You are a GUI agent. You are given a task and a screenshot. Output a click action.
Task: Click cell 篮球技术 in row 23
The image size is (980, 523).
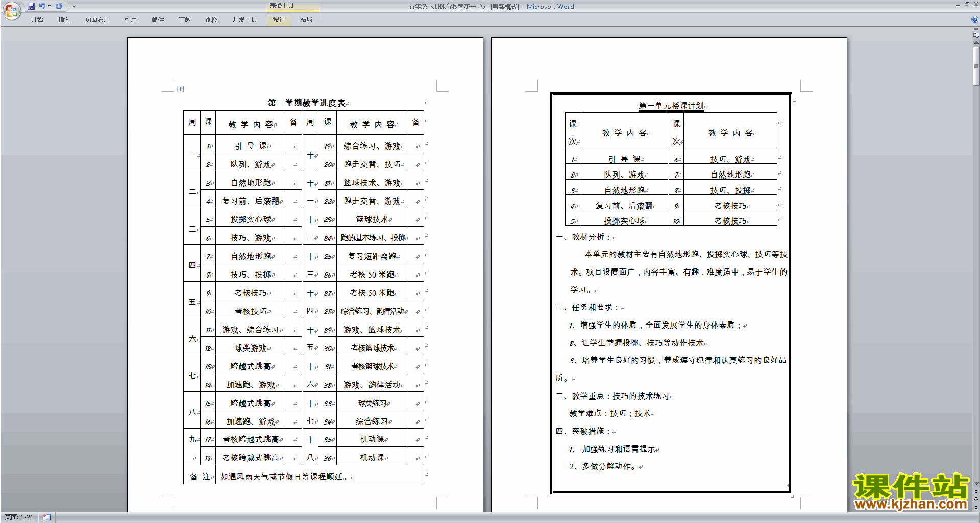(372, 219)
